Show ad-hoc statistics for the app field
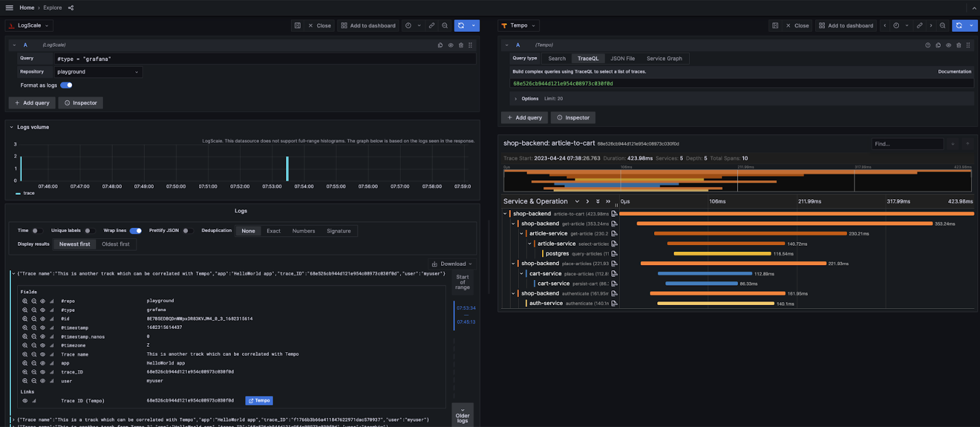980x427 pixels. pyautogui.click(x=51, y=363)
